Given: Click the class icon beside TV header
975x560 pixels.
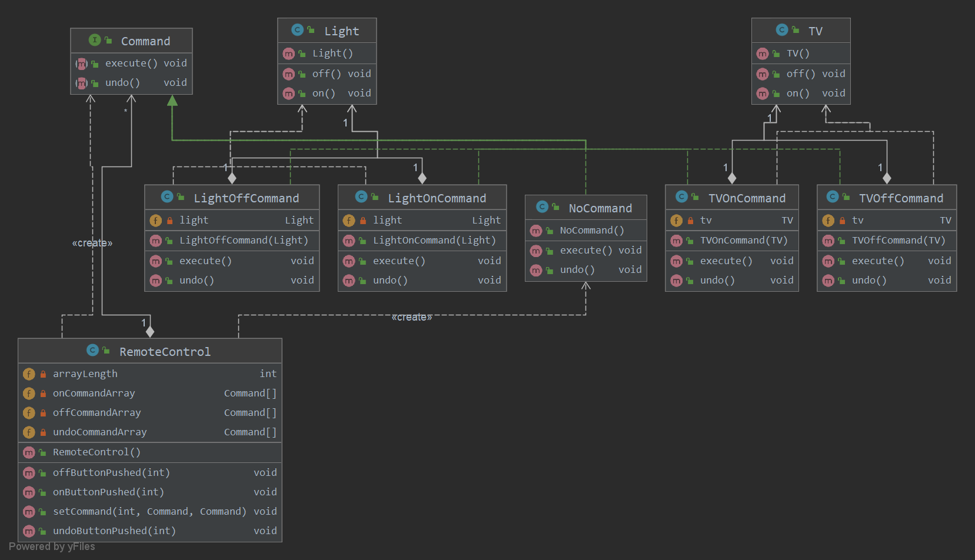Looking at the screenshot, I should pyautogui.click(x=782, y=29).
